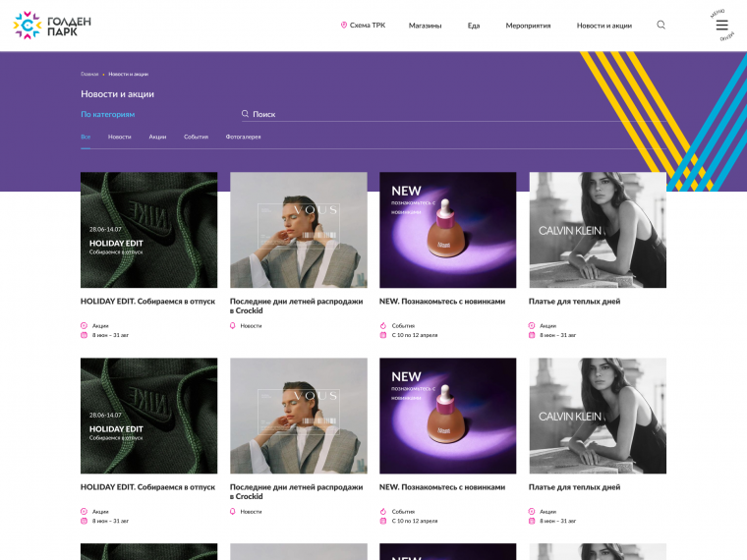The width and height of the screenshot is (747, 560).
Task: Click the second-row title HOLIDAY EDIT. Собираемся в отпуск
Action: (147, 487)
